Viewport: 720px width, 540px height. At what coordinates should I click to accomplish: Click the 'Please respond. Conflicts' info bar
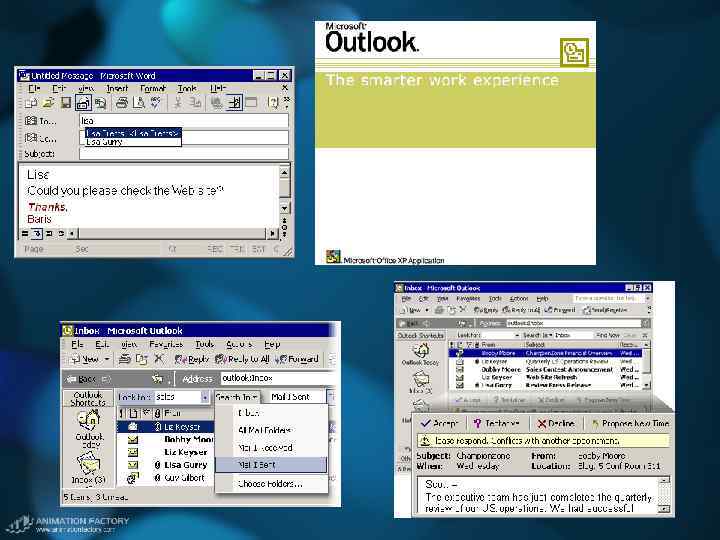point(543,441)
